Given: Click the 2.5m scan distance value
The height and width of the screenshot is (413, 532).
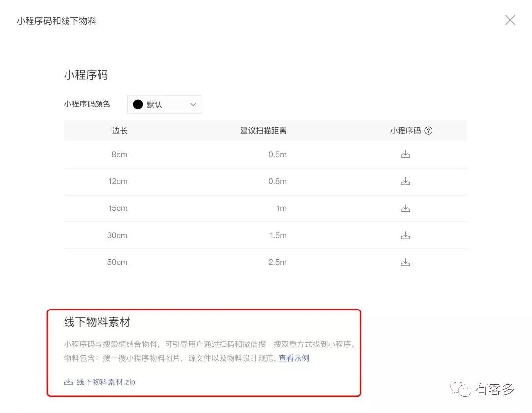Looking at the screenshot, I should [x=277, y=262].
